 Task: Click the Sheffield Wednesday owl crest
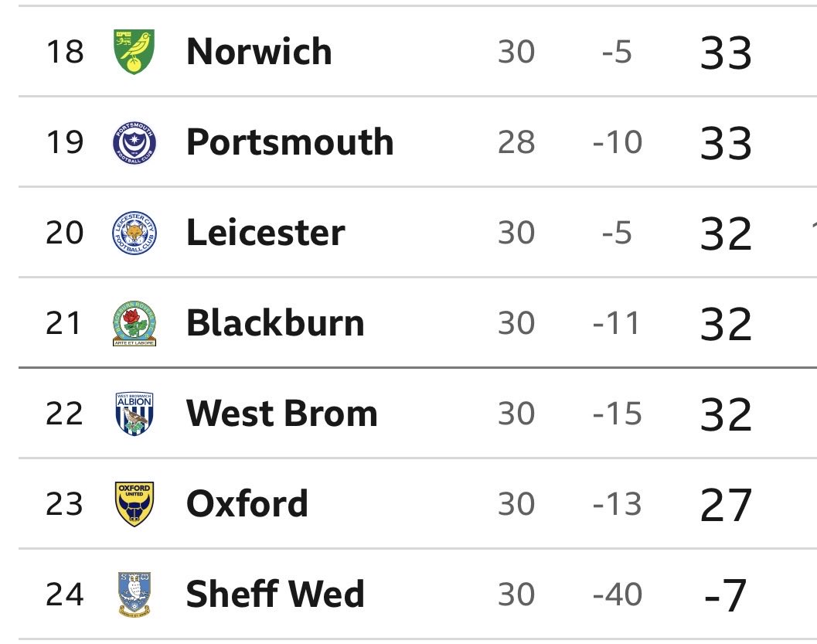click(134, 595)
